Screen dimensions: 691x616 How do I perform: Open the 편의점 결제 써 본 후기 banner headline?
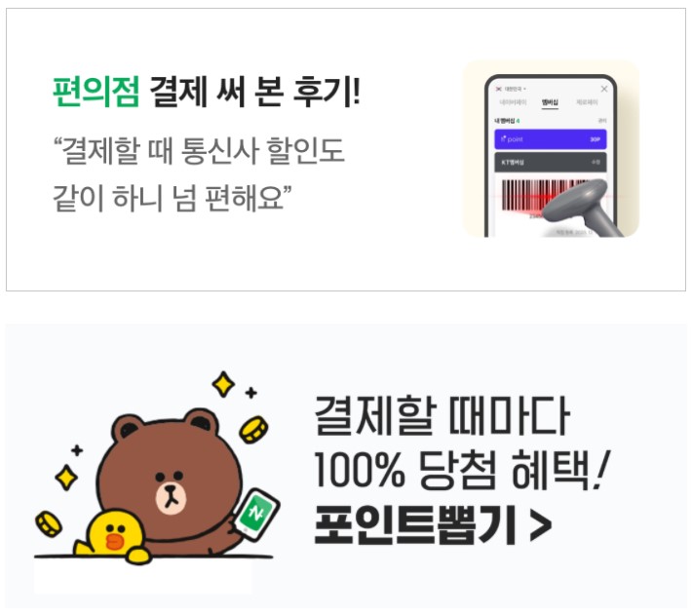click(x=207, y=92)
